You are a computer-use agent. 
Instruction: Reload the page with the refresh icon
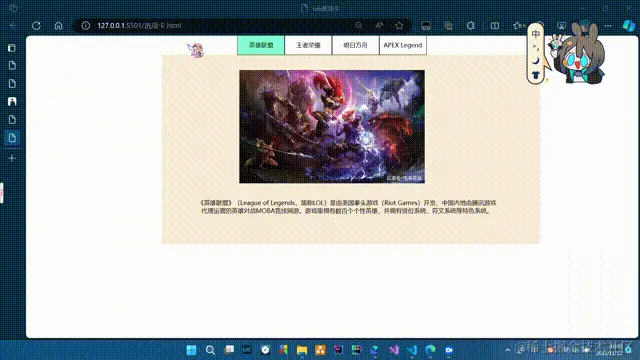click(x=36, y=26)
